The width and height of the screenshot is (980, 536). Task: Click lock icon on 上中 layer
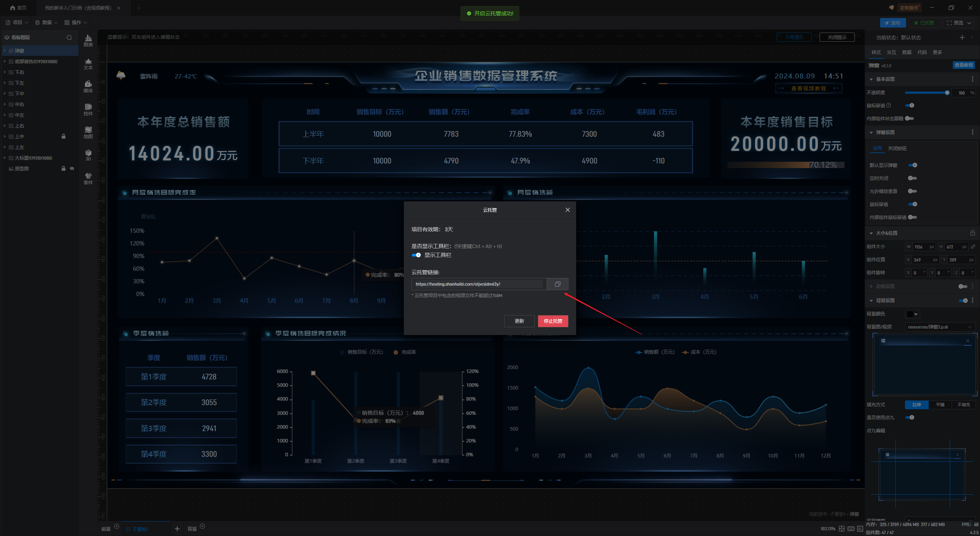64,136
